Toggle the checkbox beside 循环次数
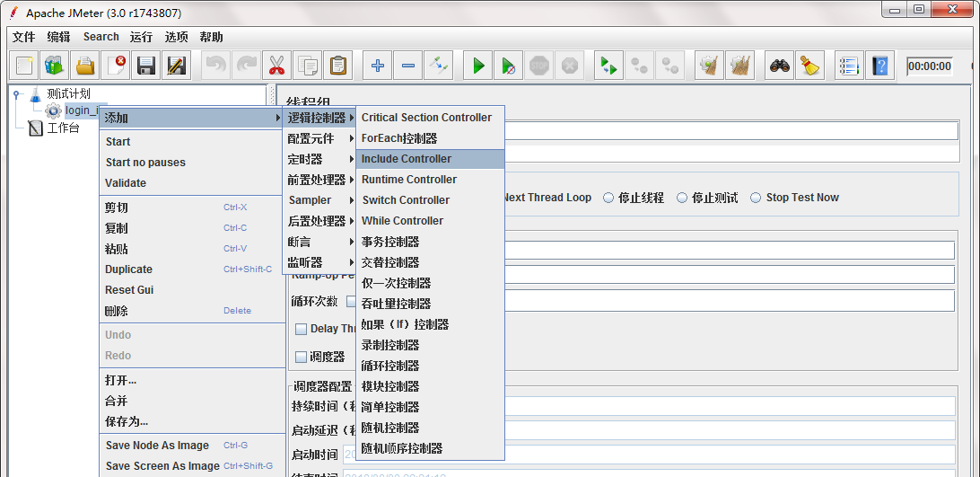The width and height of the screenshot is (980, 477). 351,301
